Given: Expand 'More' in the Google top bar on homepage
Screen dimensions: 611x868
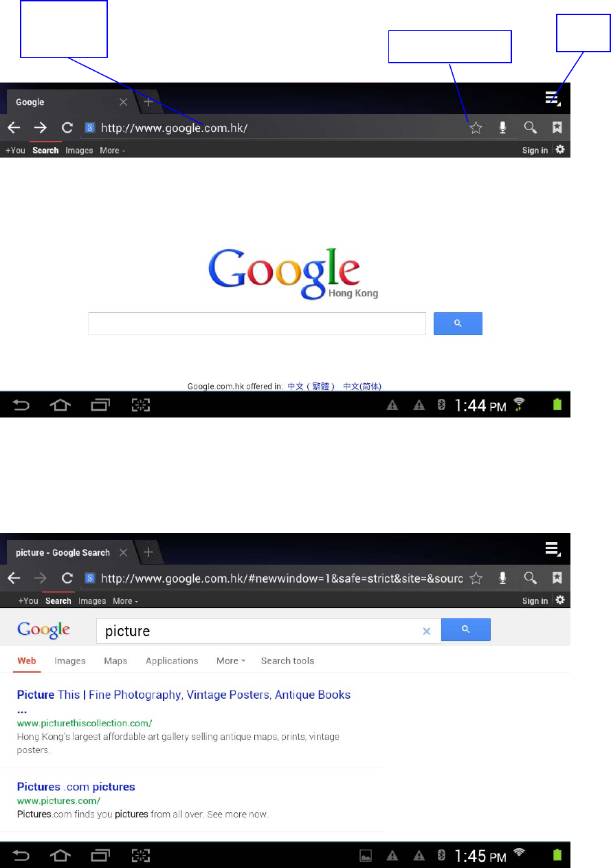Looking at the screenshot, I should [113, 150].
